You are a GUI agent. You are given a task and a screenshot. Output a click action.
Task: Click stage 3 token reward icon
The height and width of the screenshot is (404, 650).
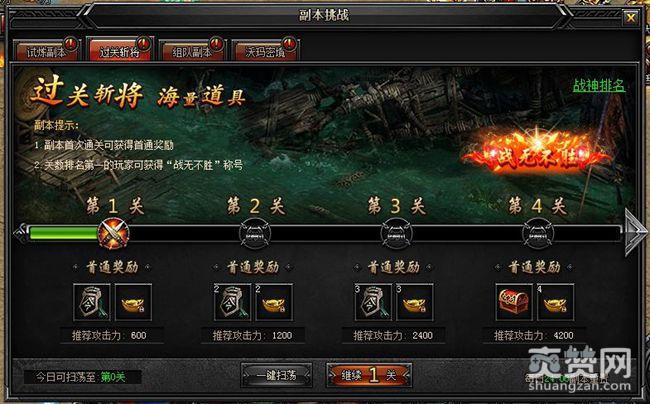(373, 302)
